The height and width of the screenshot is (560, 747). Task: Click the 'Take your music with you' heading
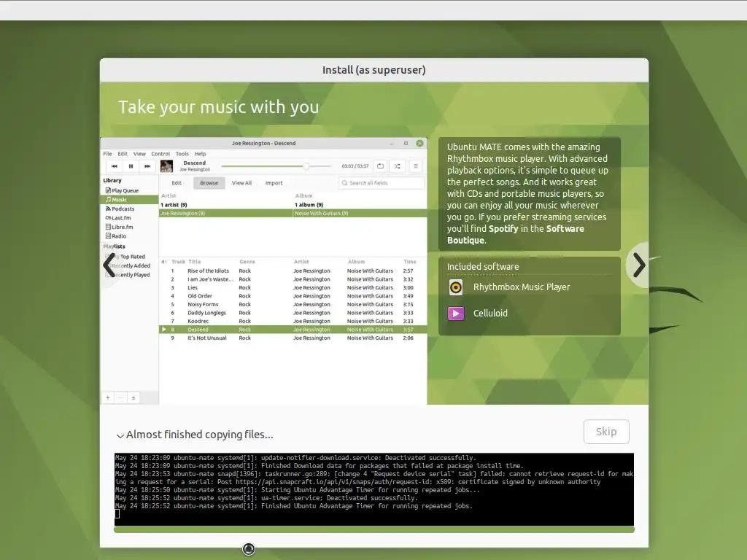pyautogui.click(x=219, y=107)
